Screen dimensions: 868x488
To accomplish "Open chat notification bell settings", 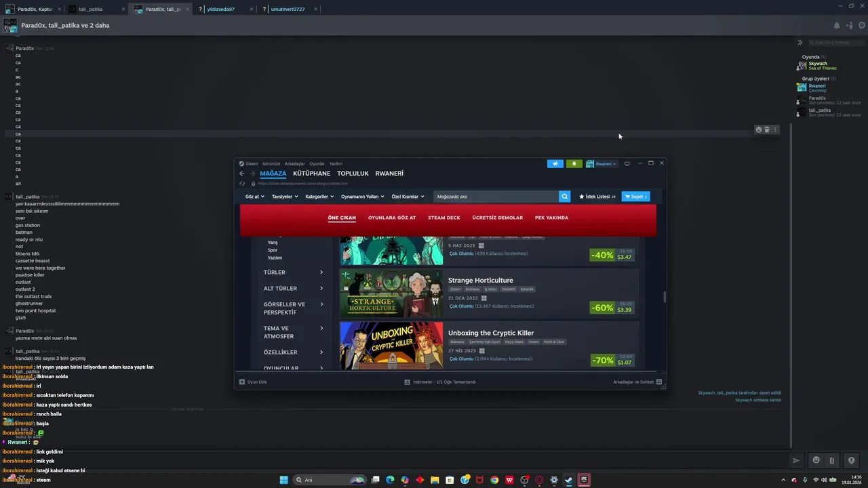I will click(x=836, y=26).
